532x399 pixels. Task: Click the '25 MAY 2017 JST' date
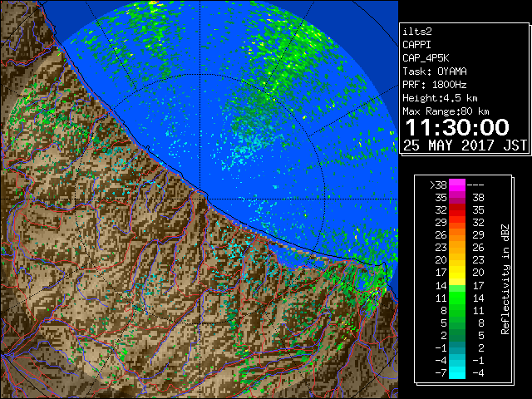(x=465, y=145)
